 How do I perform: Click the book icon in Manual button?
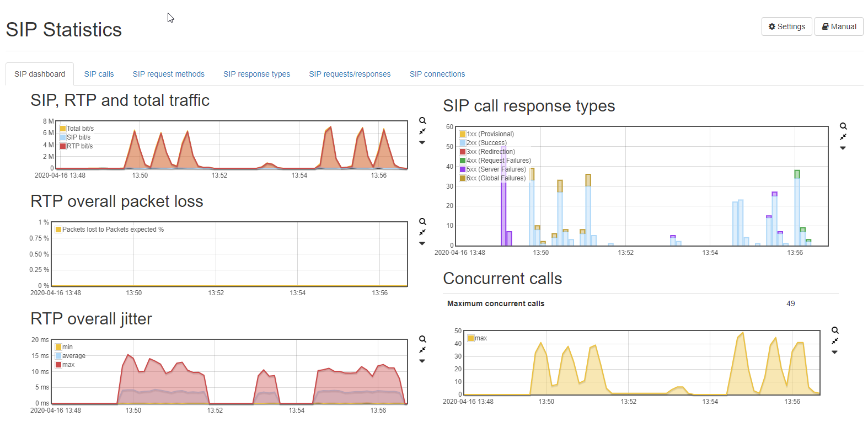pyautogui.click(x=826, y=26)
